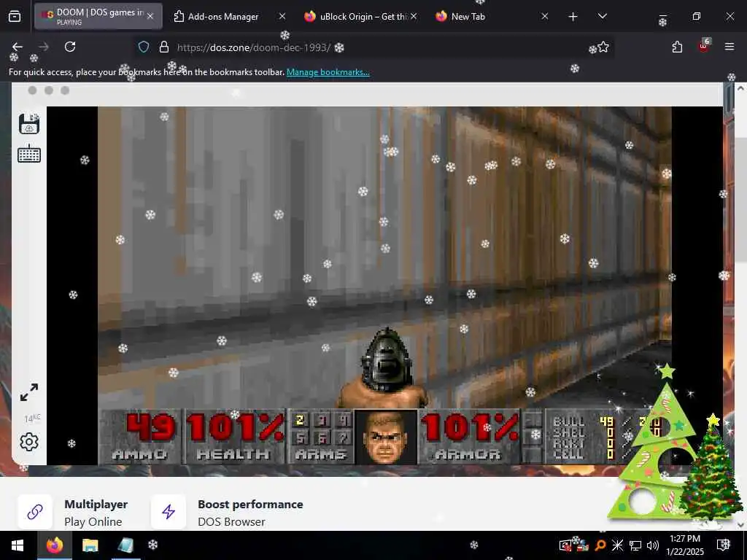
Task: Close the DOOM tab
Action: tap(150, 16)
